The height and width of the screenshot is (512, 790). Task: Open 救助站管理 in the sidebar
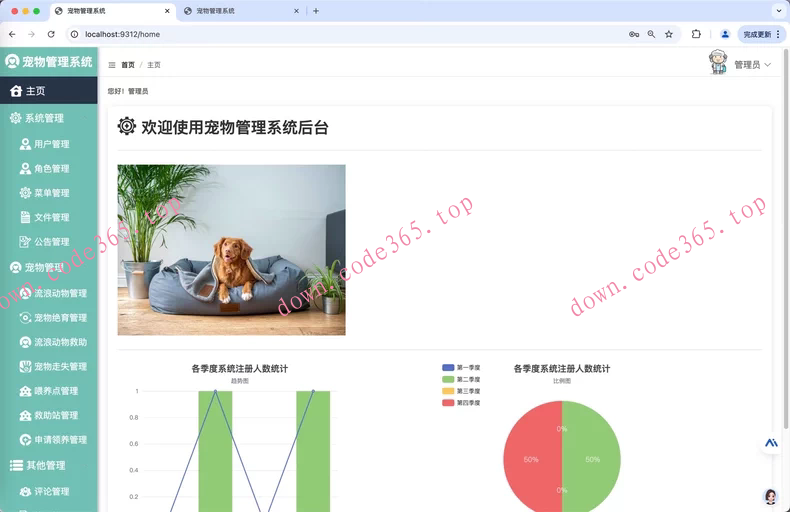pos(48,415)
